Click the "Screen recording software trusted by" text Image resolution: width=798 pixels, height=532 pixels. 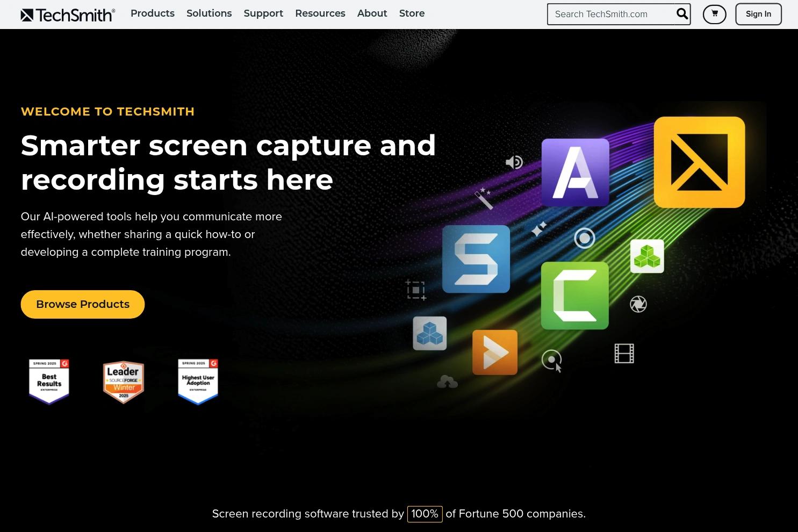[x=308, y=514]
